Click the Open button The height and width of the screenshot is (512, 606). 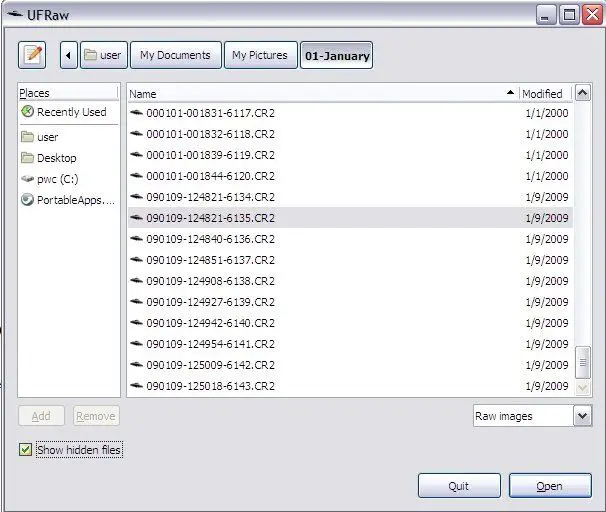click(x=550, y=486)
